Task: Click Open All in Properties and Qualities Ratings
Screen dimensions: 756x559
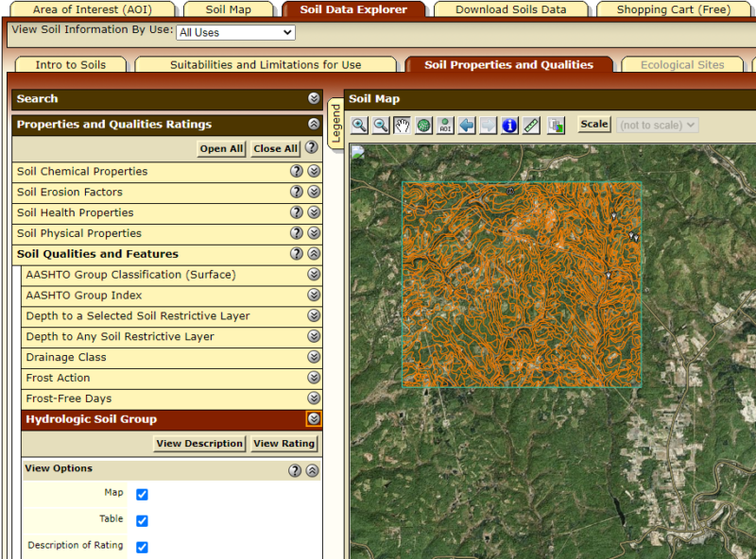Action: click(x=220, y=148)
